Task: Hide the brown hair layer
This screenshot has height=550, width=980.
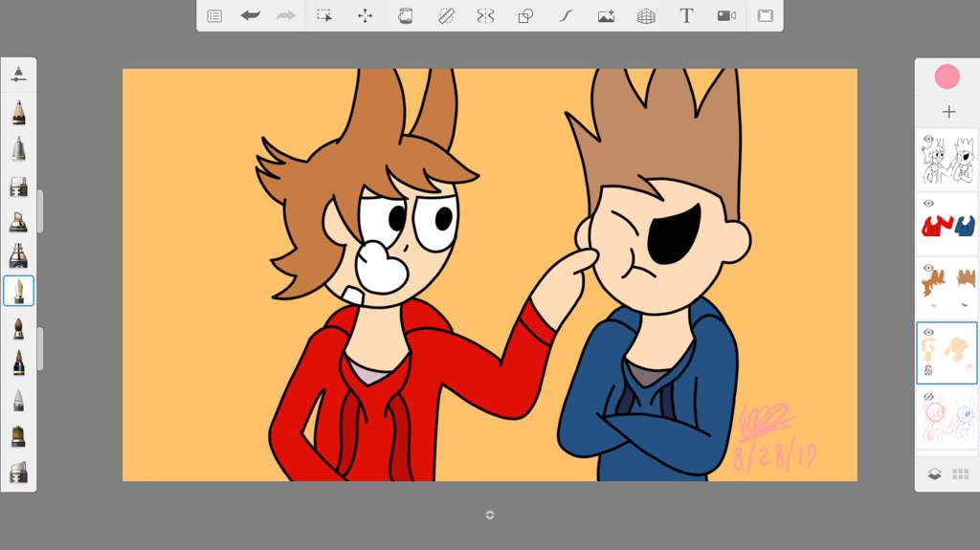Action: (928, 268)
